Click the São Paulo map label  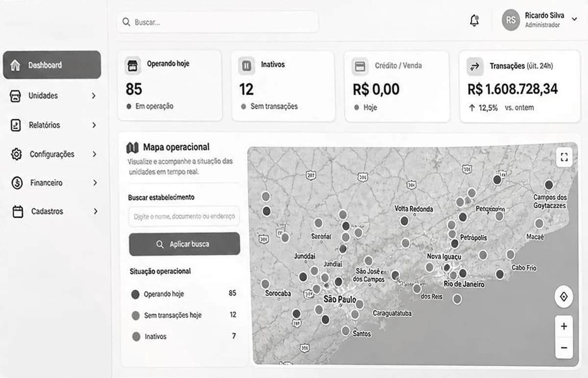point(340,299)
